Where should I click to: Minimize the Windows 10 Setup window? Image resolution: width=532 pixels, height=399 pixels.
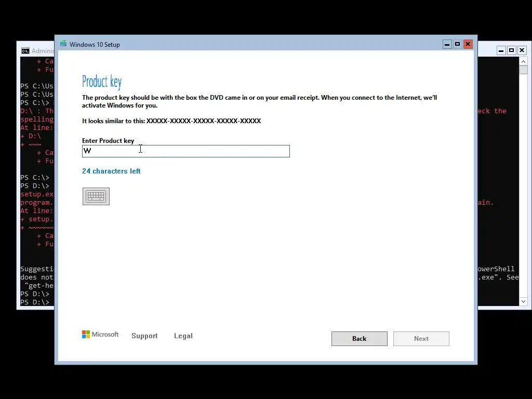click(x=447, y=44)
